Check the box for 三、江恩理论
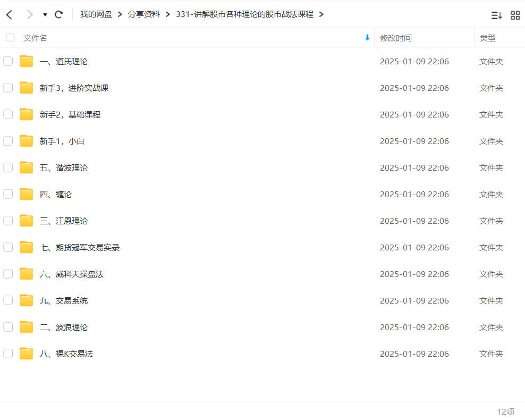This screenshot has width=525, height=420. click(x=8, y=221)
